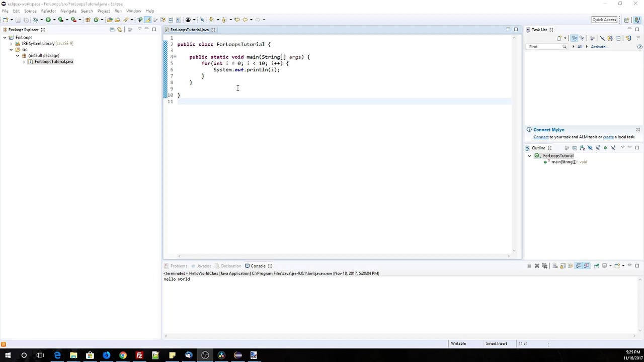Image resolution: width=644 pixels, height=362 pixels.
Task: Run the program with green Run button
Action: pos(48,20)
